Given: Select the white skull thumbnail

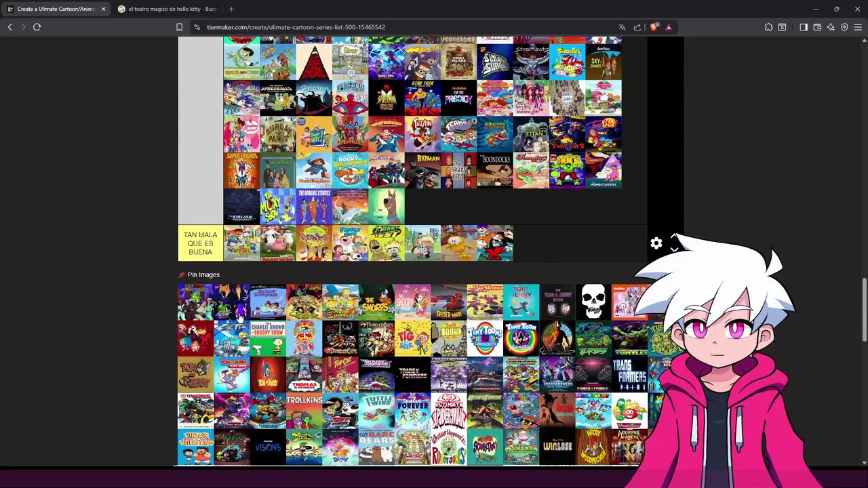Looking at the screenshot, I should [x=593, y=302].
